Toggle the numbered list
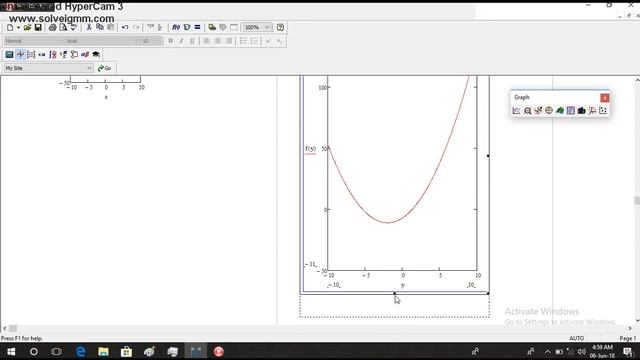Image resolution: width=640 pixels, height=360 pixels. coord(254,41)
